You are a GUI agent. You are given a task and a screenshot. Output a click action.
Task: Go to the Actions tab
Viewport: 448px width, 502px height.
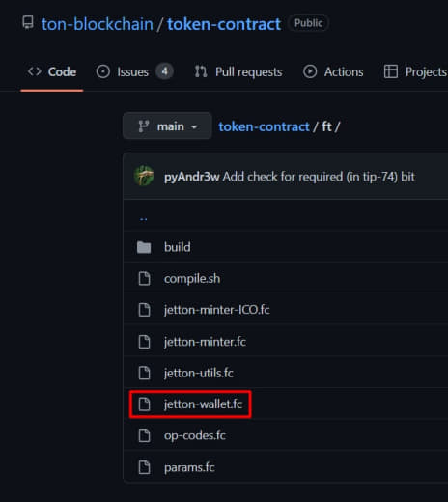point(333,71)
